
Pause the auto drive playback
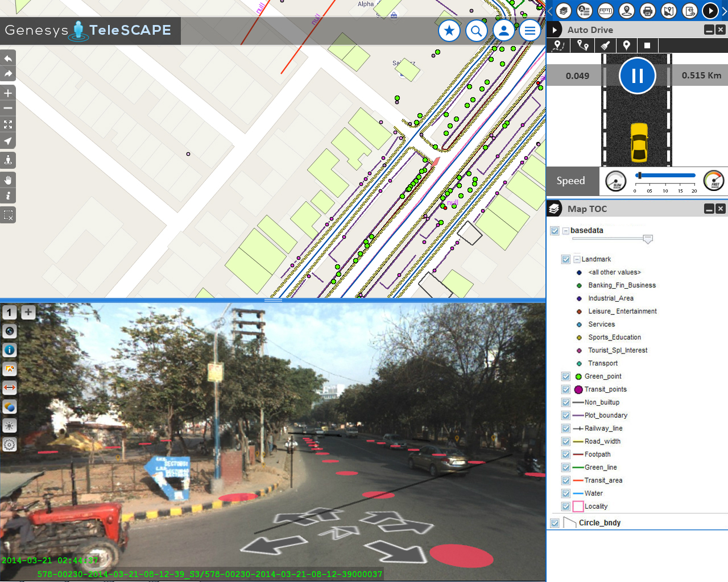637,76
